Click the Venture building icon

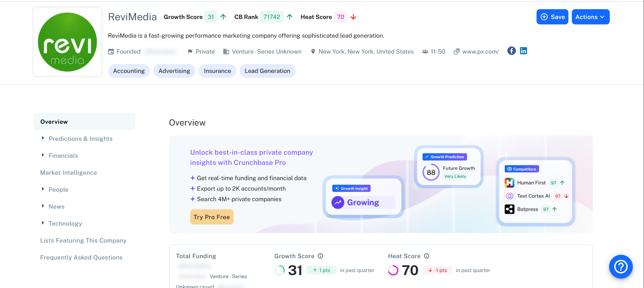coord(226,52)
